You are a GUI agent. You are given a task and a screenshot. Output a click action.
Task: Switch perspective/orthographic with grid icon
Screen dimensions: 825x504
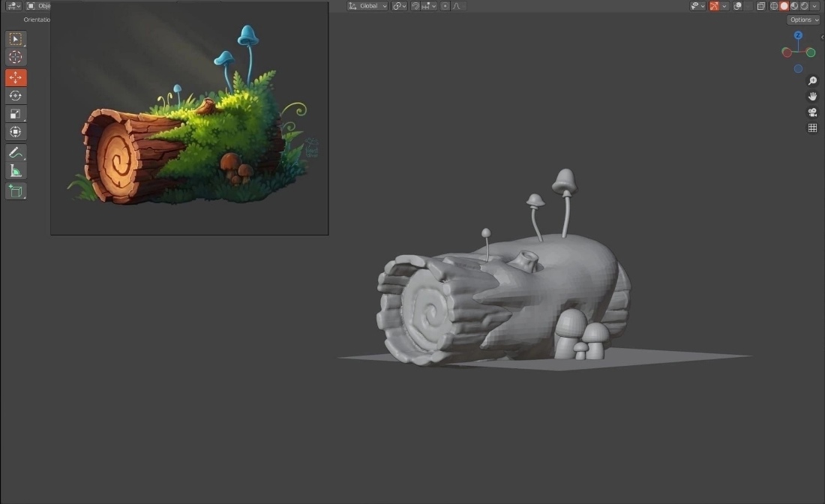(x=812, y=127)
